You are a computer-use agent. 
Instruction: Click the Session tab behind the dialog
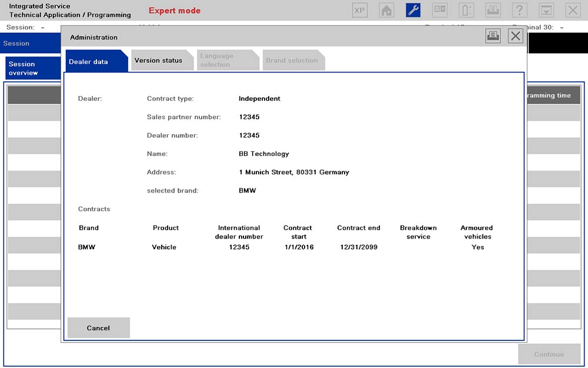pyautogui.click(x=31, y=43)
